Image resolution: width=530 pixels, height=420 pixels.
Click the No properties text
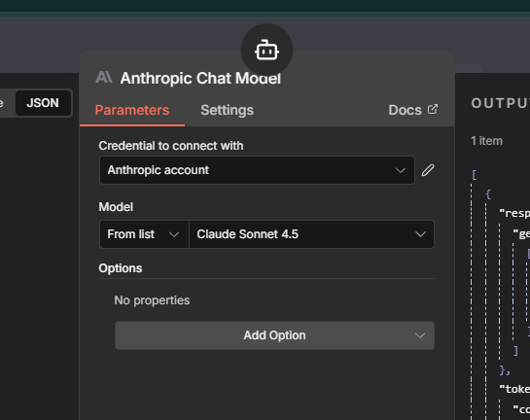(152, 300)
